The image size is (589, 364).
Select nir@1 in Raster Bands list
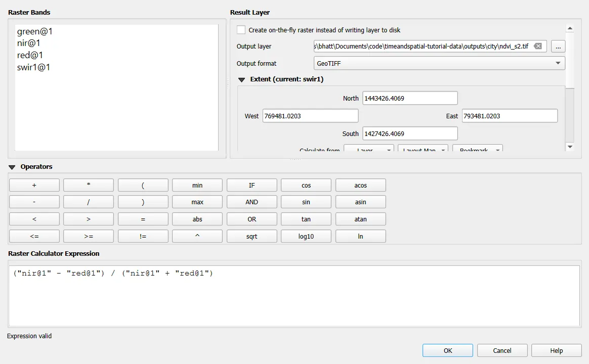(28, 43)
